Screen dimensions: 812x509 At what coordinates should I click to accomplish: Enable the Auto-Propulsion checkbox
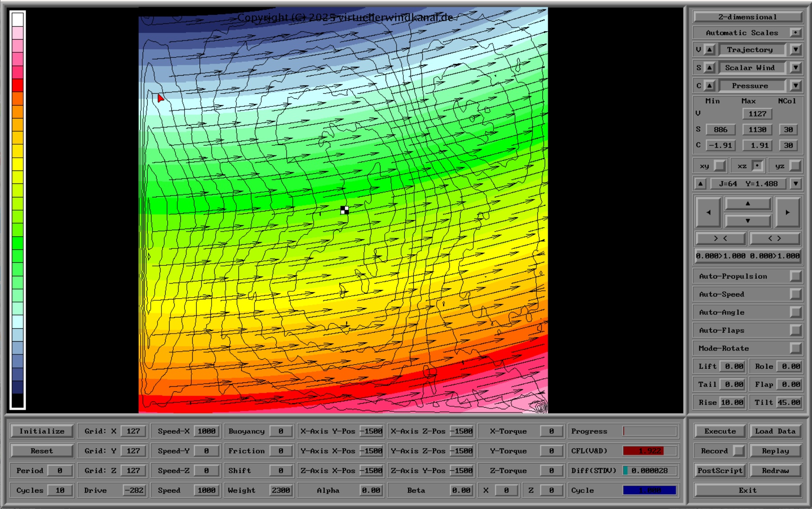click(795, 276)
